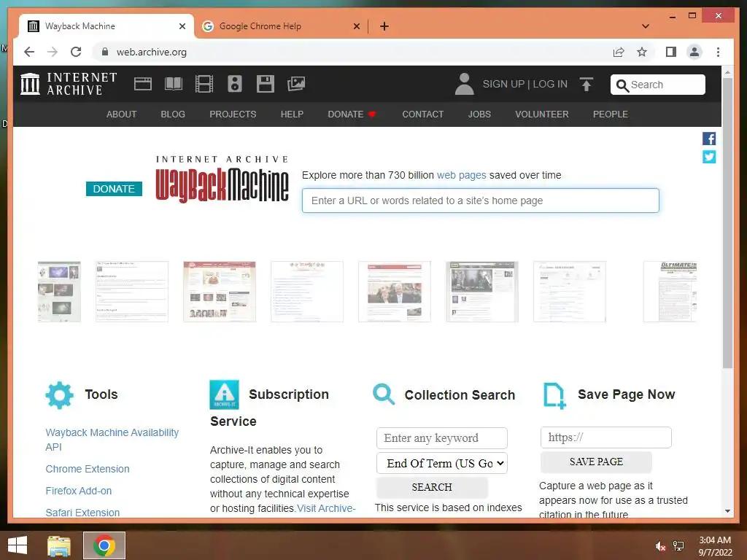The image size is (747, 560).
Task: Click the SIGN UP link
Action: 503,84
